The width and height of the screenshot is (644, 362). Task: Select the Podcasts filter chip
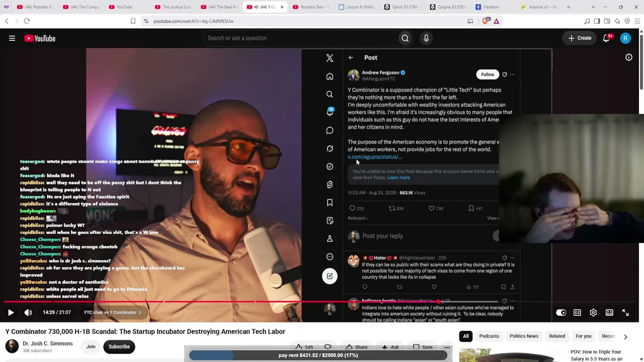[x=489, y=336]
